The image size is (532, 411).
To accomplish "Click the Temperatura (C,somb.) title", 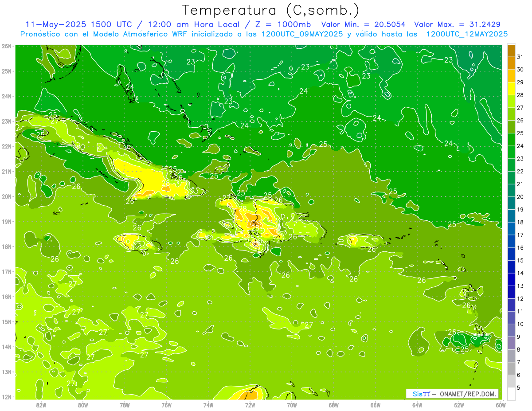I will 270,10.
